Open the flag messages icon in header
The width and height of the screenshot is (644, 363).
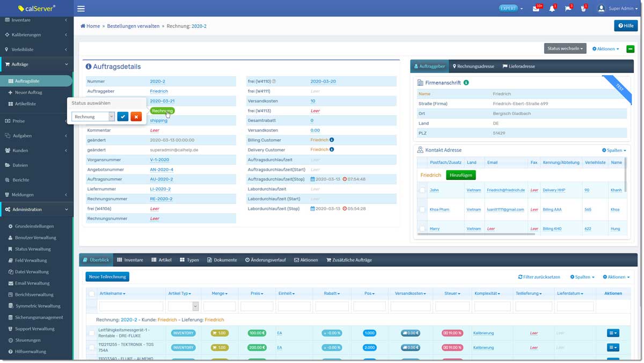click(x=568, y=9)
